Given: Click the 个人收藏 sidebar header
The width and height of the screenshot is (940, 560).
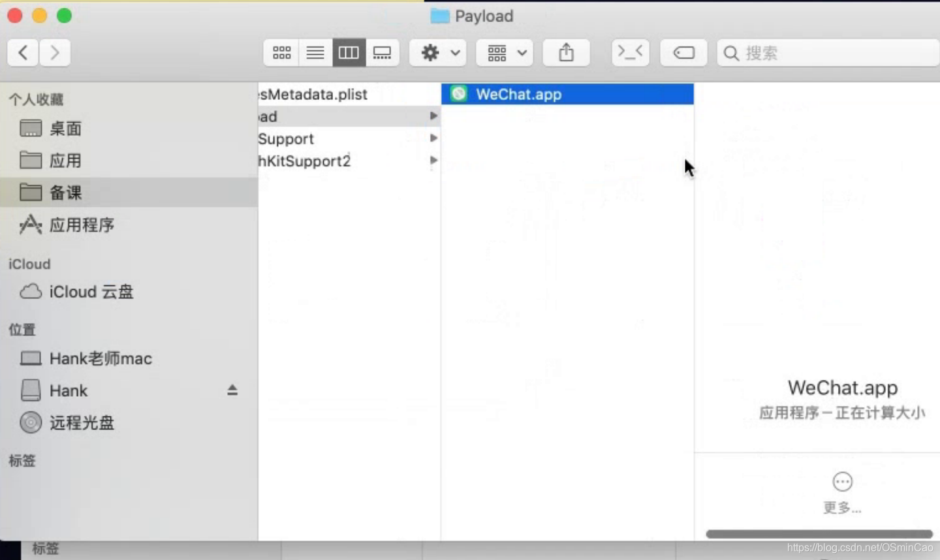Looking at the screenshot, I should tap(36, 99).
